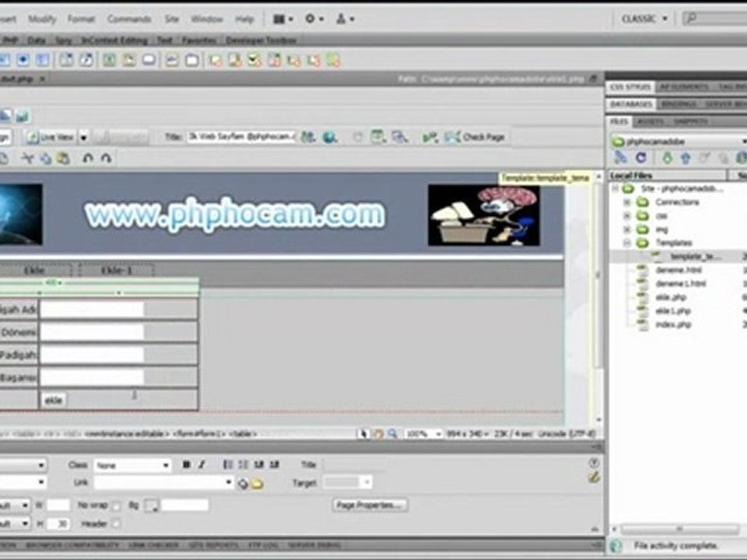Screen dimensions: 747x560
Task: Open the Modify menu
Action: click(42, 19)
